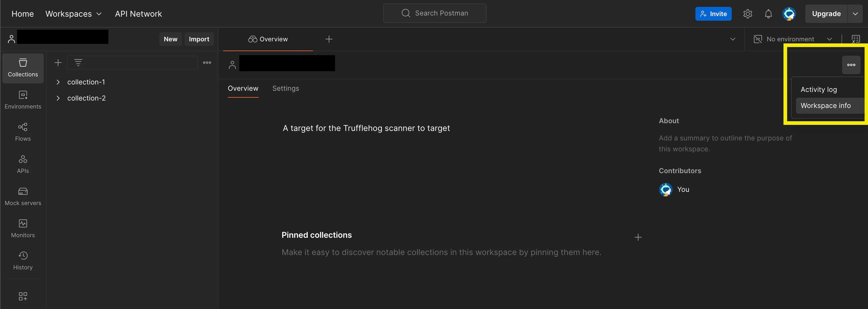The image size is (868, 309).
Task: Open API Network in the top navigation
Action: [138, 14]
